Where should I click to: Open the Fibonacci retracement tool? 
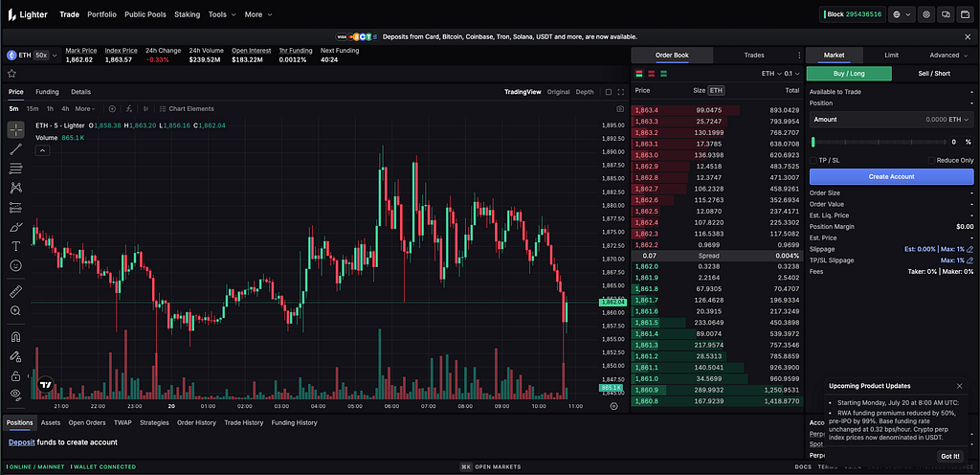point(15,169)
